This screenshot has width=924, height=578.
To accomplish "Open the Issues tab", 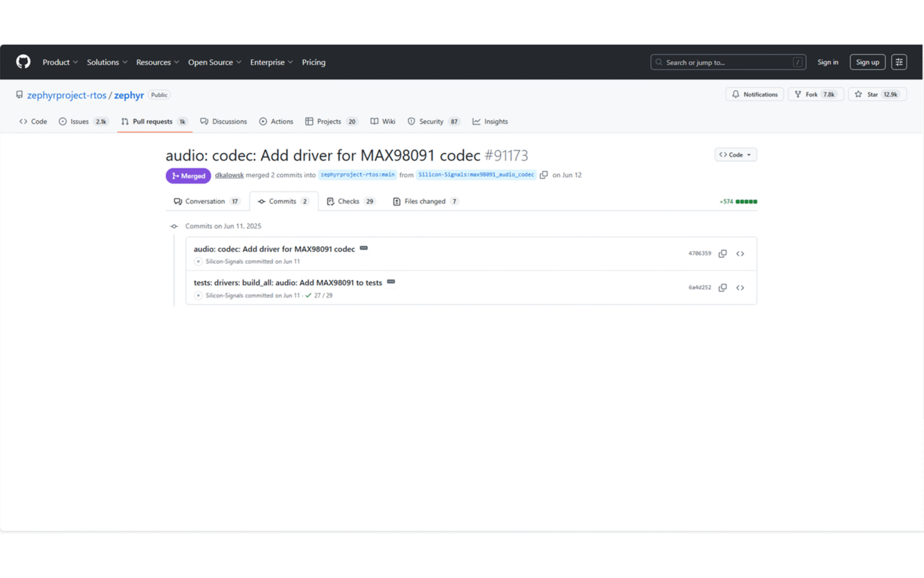I will [83, 121].
